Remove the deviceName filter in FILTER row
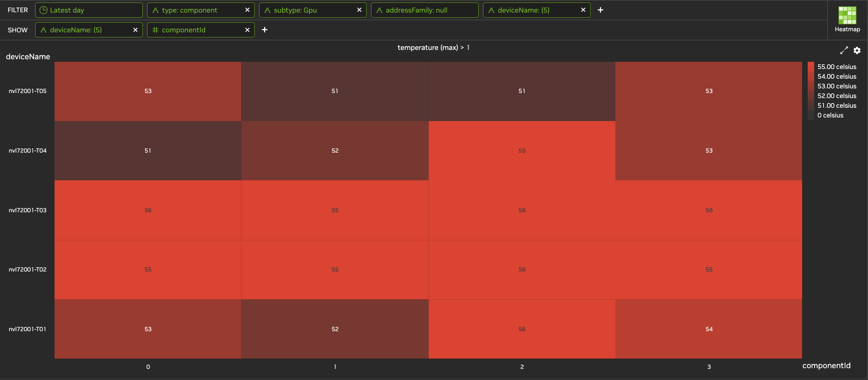 (x=583, y=10)
